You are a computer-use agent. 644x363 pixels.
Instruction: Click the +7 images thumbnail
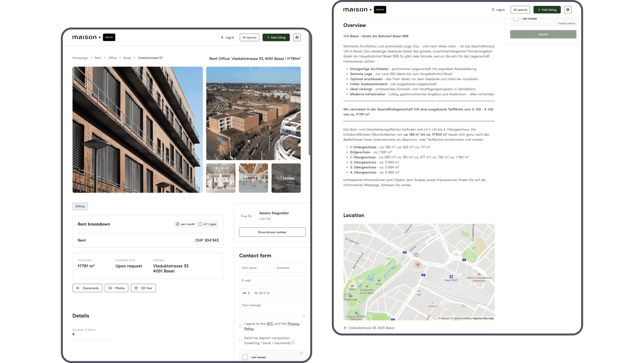click(x=286, y=178)
